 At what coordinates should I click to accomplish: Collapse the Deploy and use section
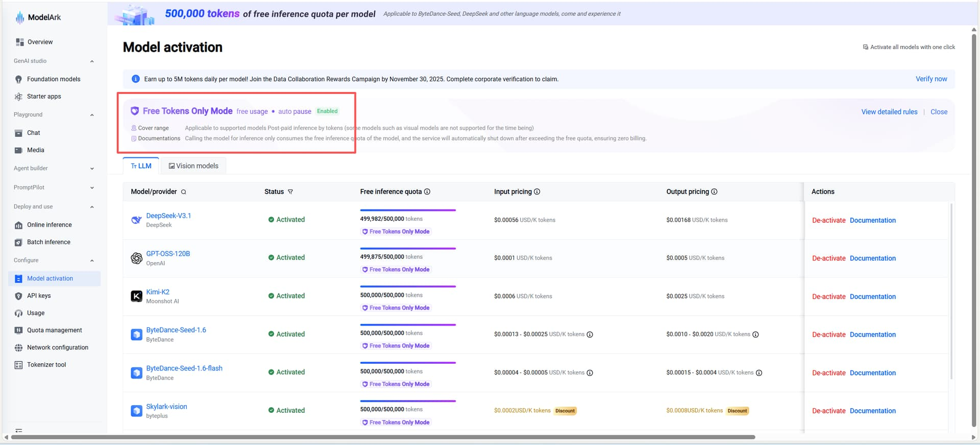click(92, 207)
